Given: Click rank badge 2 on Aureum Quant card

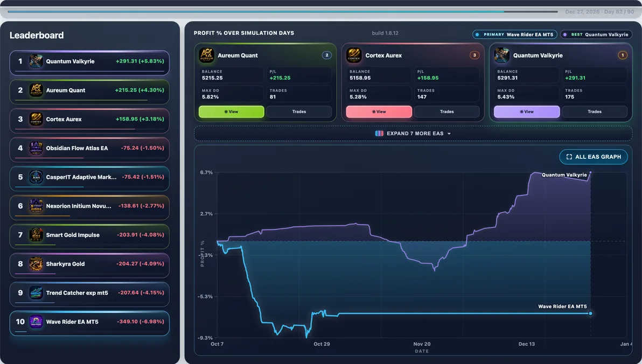Looking at the screenshot, I should (x=327, y=55).
